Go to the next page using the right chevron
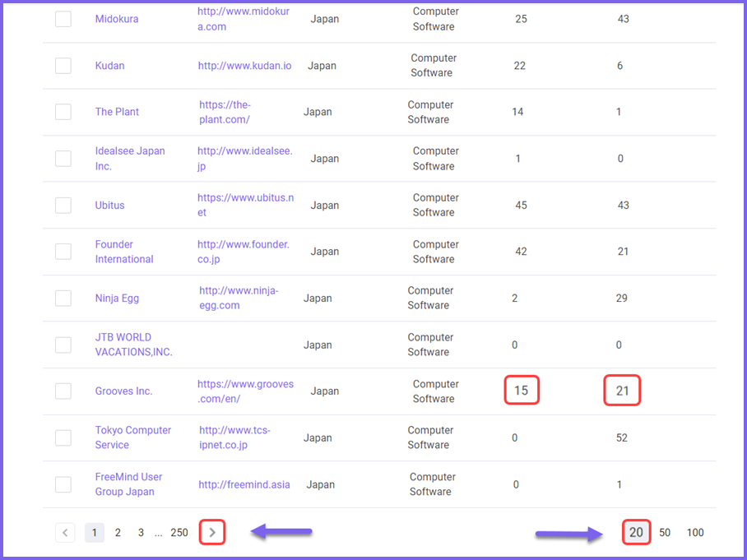 tap(212, 532)
